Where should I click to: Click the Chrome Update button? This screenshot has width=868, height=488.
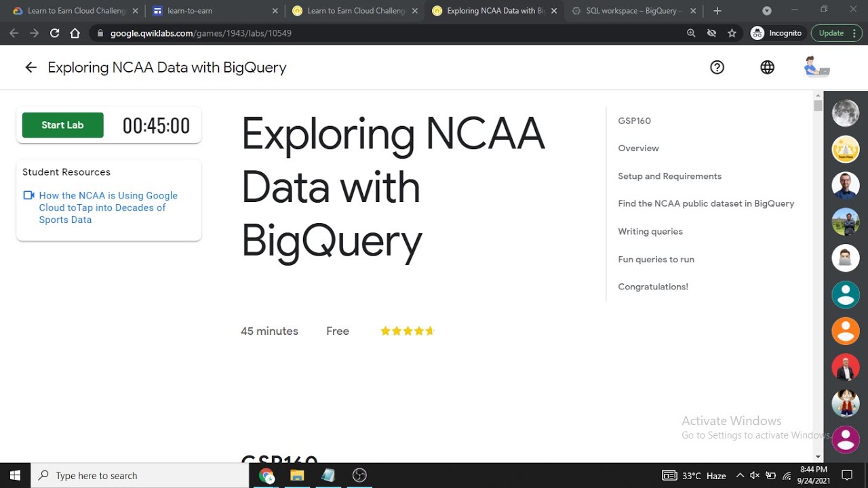click(836, 33)
